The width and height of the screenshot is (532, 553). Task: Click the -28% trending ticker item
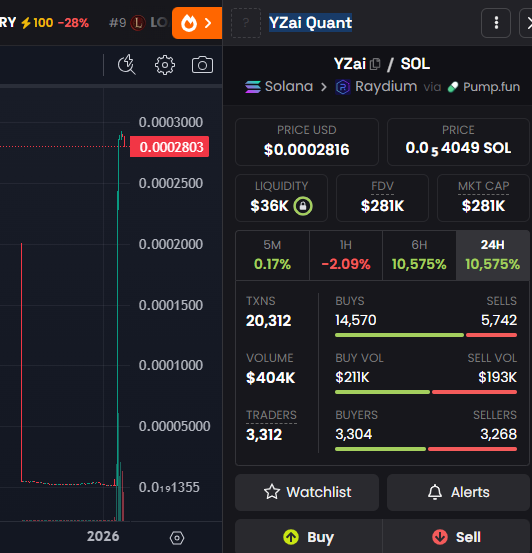pos(73,23)
